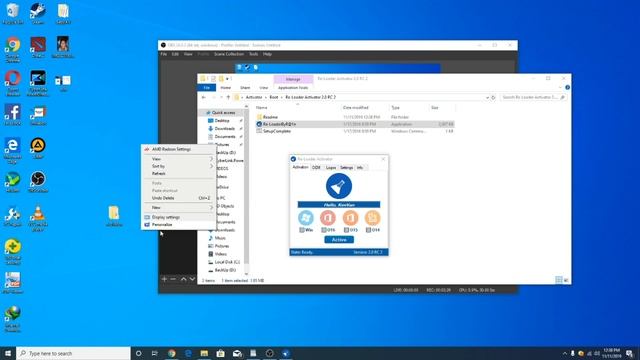Click the Office O14 icon in Re-Loader
Viewport: 640px width, 360px height.
(372, 218)
